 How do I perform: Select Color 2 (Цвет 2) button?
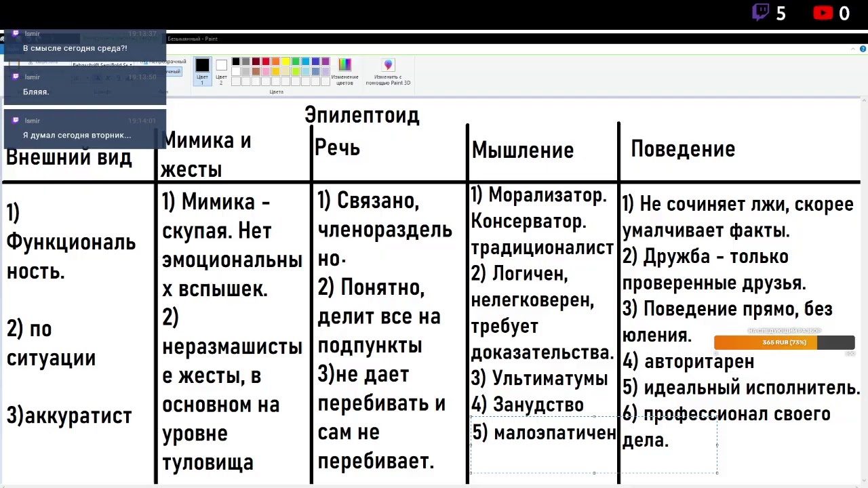(221, 71)
